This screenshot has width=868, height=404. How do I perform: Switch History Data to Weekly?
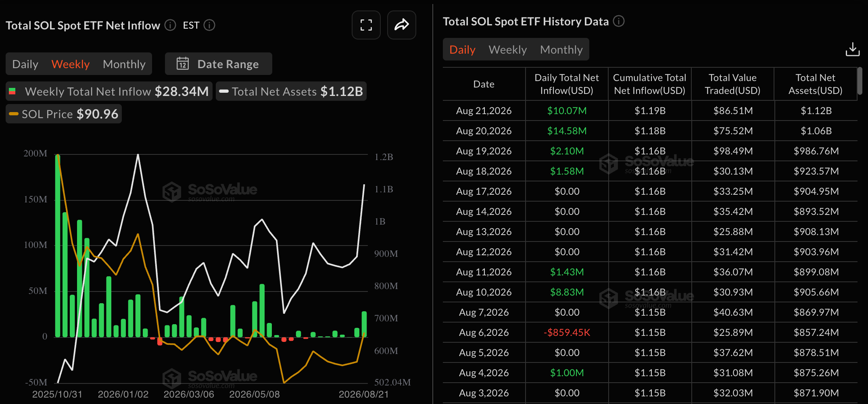pyautogui.click(x=507, y=50)
